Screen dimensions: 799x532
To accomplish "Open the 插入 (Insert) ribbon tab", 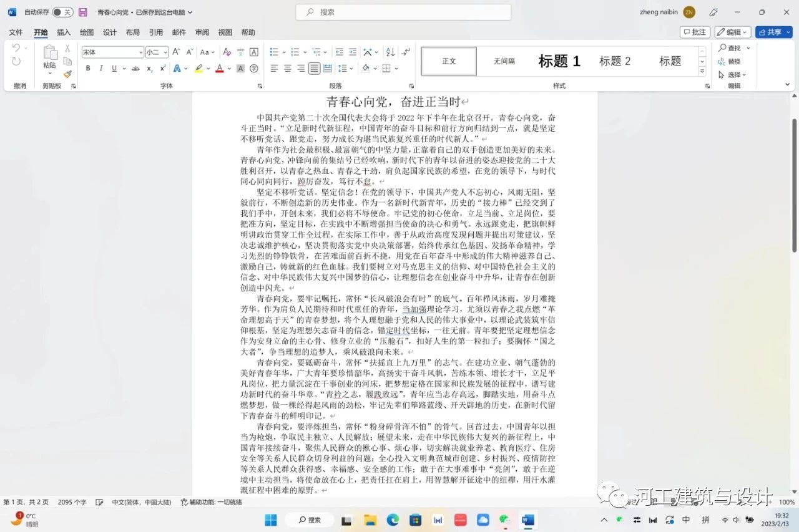I will [64, 32].
